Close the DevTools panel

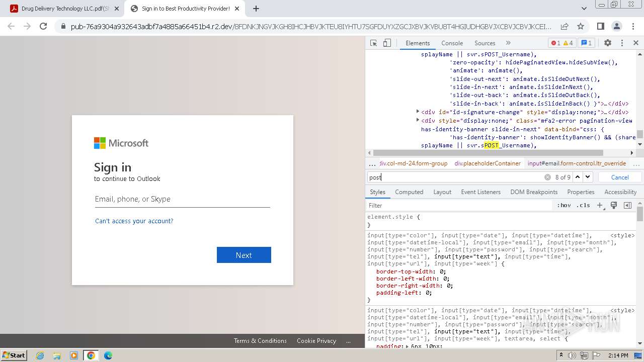click(x=636, y=43)
